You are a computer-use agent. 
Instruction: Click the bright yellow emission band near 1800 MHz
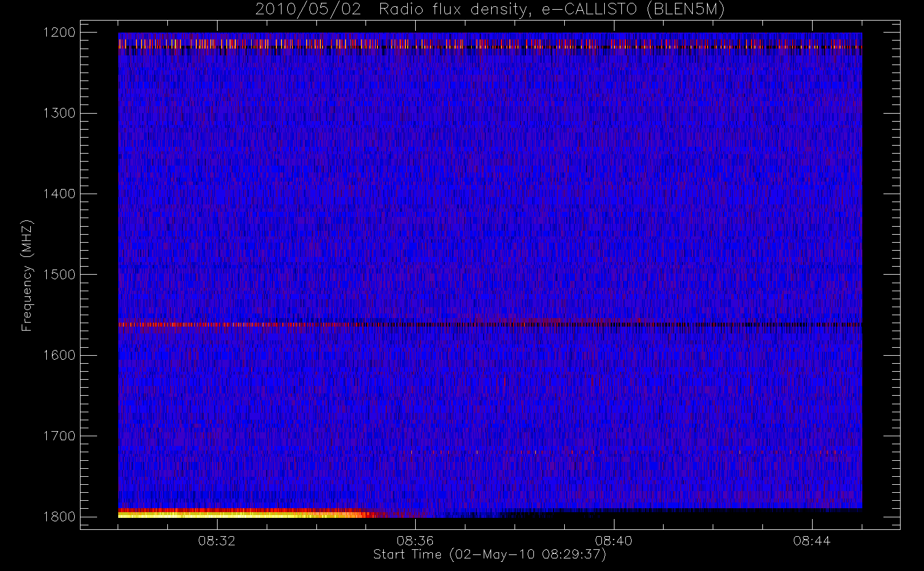246,514
